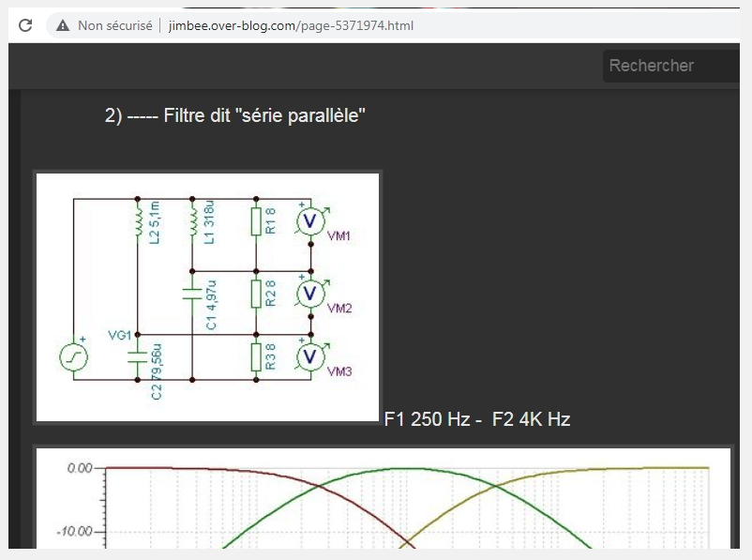Click the VM3 voltmeter symbol
The image size is (752, 560).
[x=310, y=357]
